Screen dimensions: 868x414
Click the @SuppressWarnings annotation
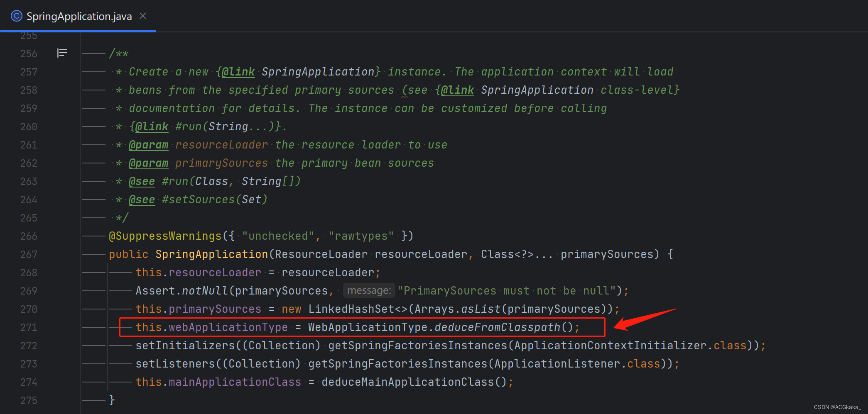165,236
